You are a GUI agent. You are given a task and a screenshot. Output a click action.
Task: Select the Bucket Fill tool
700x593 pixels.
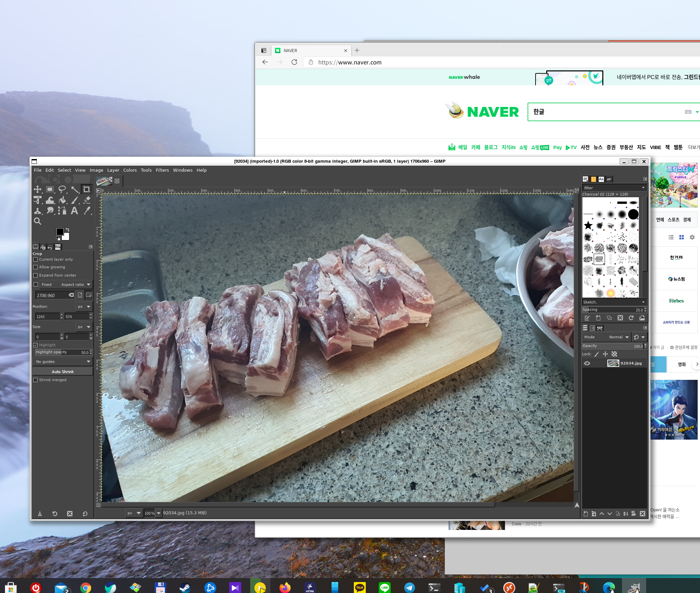pos(62,200)
